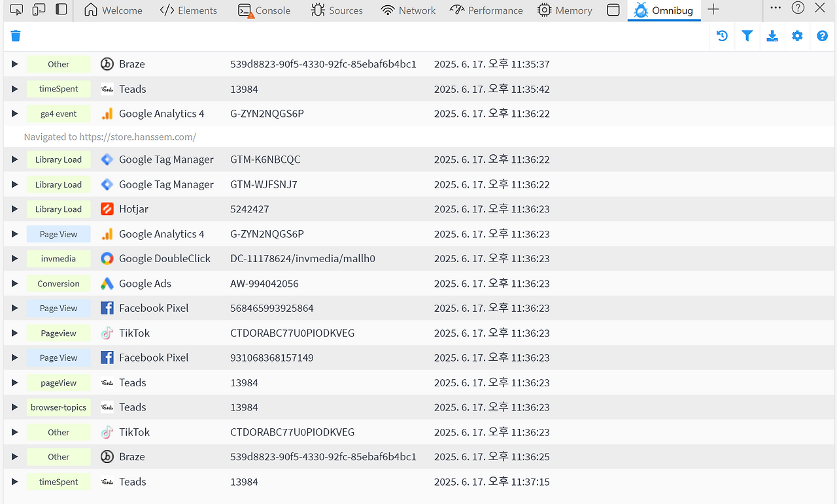The width and height of the screenshot is (837, 504).
Task: Click the Braze icon in the 11:36:25 row
Action: coord(107,457)
